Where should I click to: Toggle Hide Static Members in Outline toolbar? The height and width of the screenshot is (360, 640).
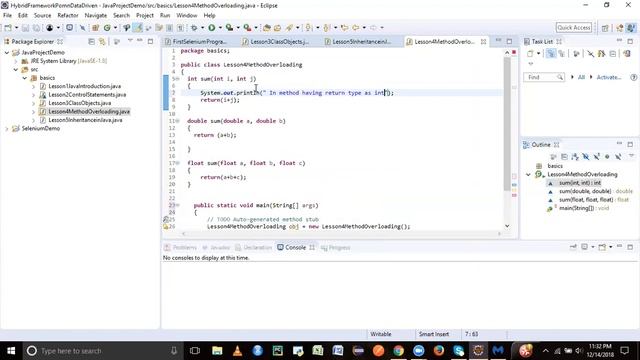click(x=596, y=157)
